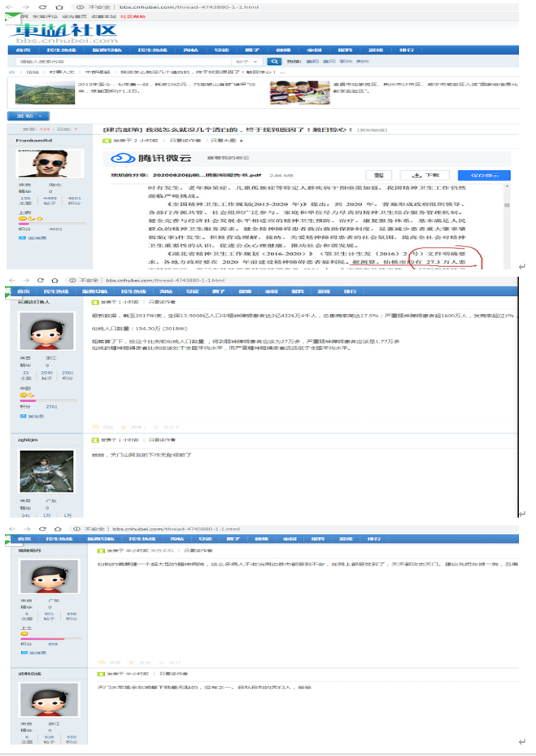Click 发消息 in middle screenshot's first profile
The image size is (536, 756).
click(x=32, y=417)
